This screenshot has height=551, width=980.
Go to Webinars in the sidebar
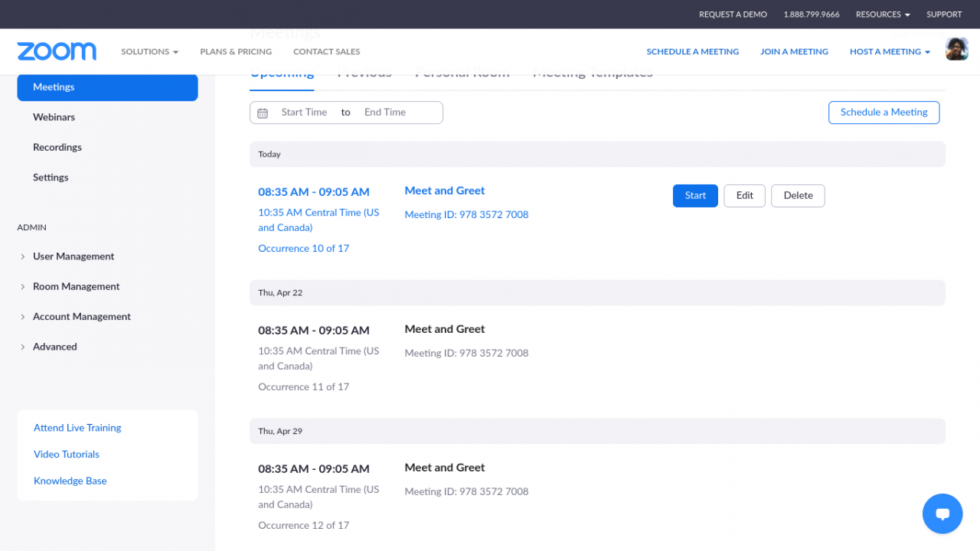pyautogui.click(x=54, y=117)
